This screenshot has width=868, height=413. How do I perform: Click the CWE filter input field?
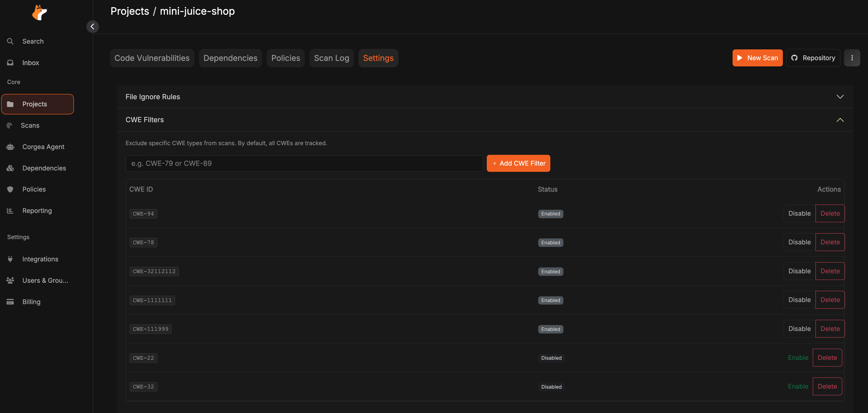[x=304, y=163]
